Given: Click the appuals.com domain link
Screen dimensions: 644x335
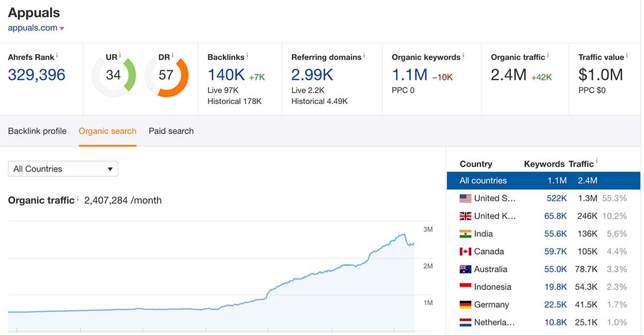Looking at the screenshot, I should point(33,28).
